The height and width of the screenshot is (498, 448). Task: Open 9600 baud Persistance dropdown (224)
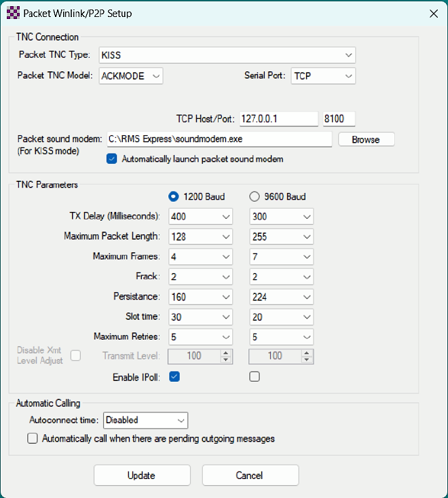(x=282, y=297)
